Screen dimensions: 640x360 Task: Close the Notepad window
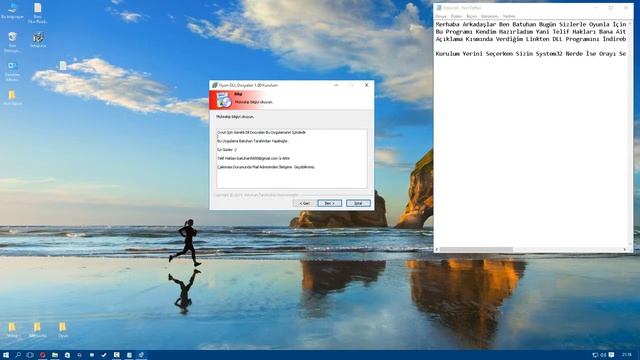tap(626, 8)
